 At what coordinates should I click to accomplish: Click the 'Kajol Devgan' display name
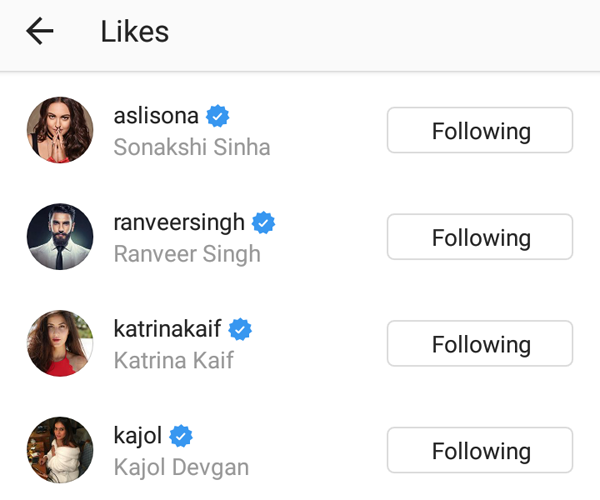coord(181,467)
